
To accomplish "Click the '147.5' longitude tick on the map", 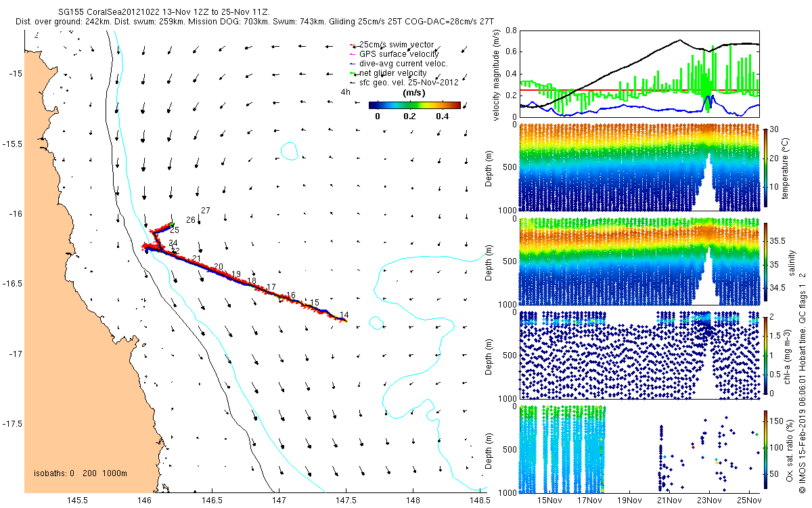I will [345, 501].
